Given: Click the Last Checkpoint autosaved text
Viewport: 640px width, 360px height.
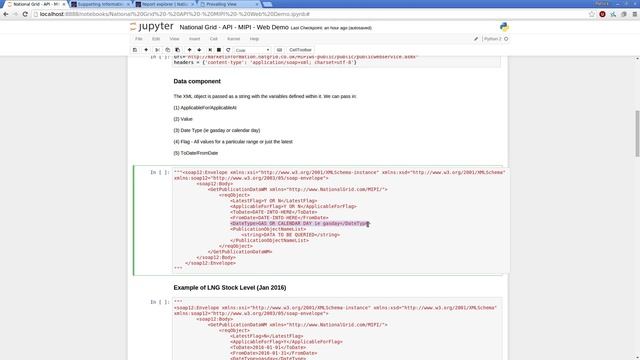Looking at the screenshot, I should pos(331,28).
